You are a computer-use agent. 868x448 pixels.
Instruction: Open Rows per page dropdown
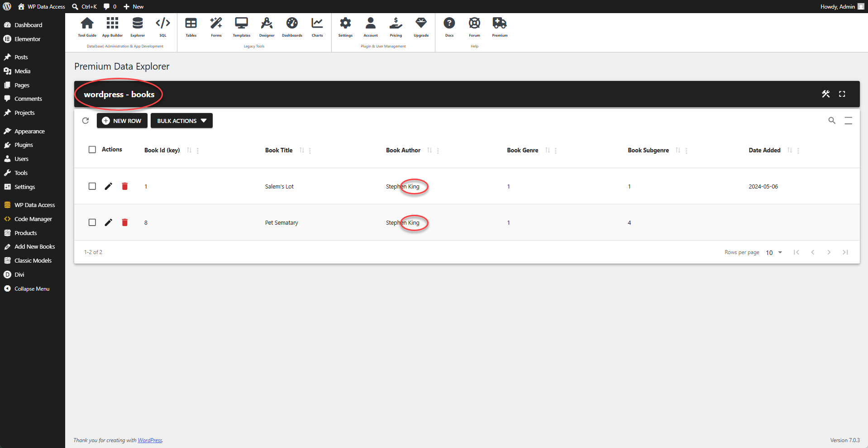[774, 252]
